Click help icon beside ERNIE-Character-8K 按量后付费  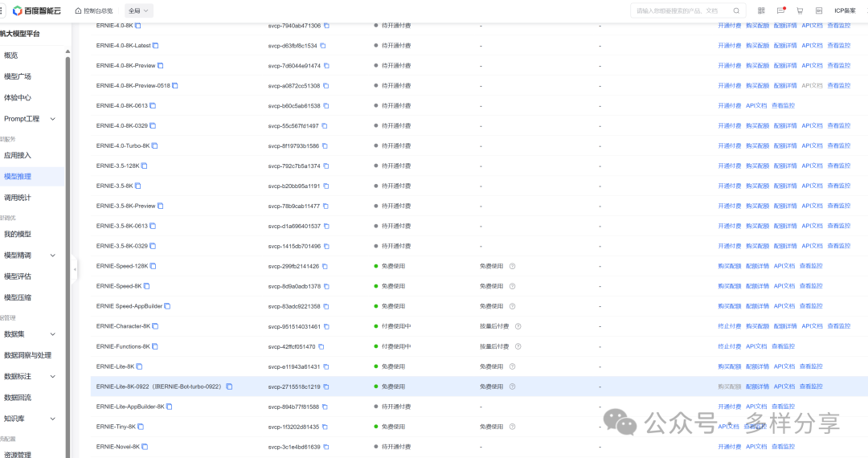[x=518, y=326]
